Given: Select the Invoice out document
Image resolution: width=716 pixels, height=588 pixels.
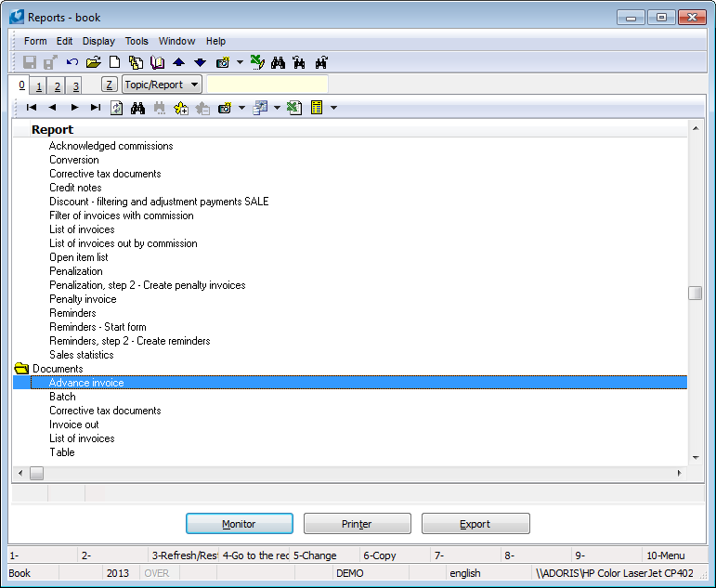Looking at the screenshot, I should (x=74, y=425).
